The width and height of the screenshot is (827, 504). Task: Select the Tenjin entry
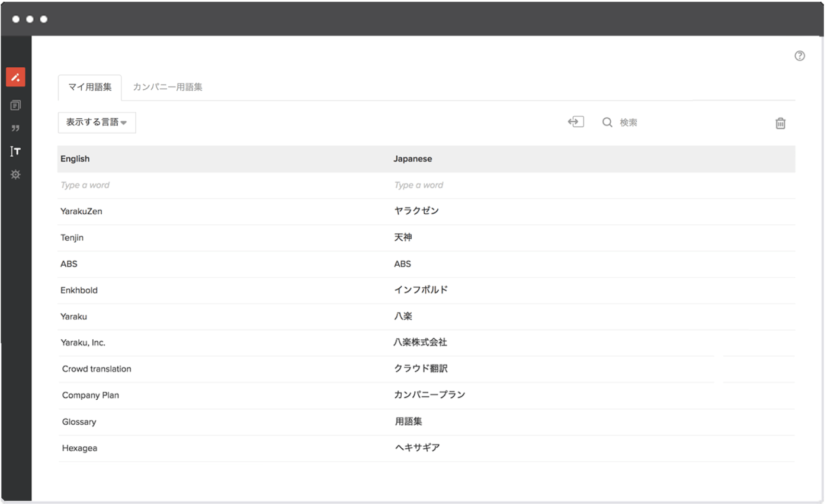(x=72, y=238)
